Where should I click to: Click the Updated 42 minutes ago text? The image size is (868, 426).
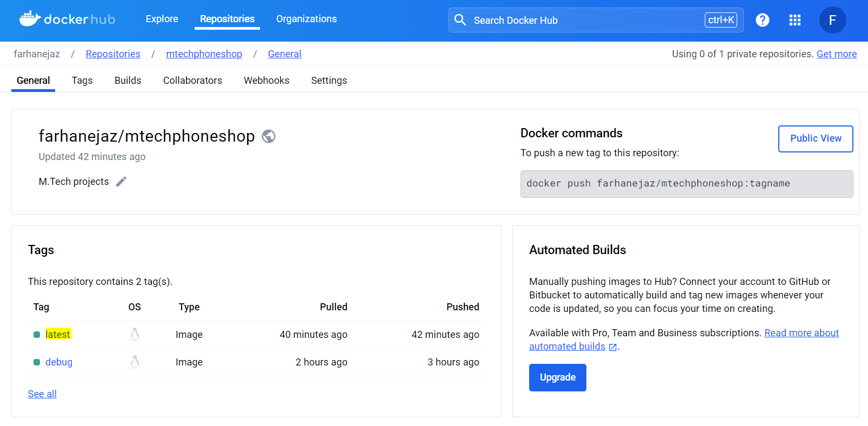coord(92,157)
